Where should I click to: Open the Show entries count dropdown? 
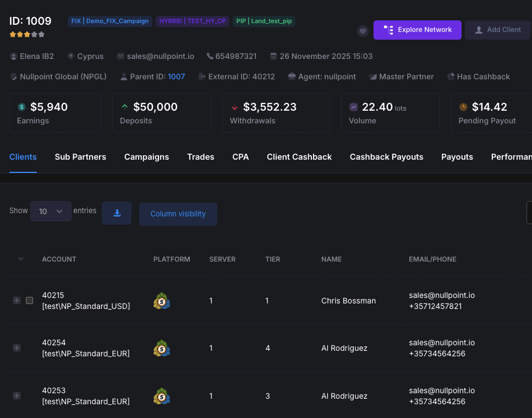point(51,211)
